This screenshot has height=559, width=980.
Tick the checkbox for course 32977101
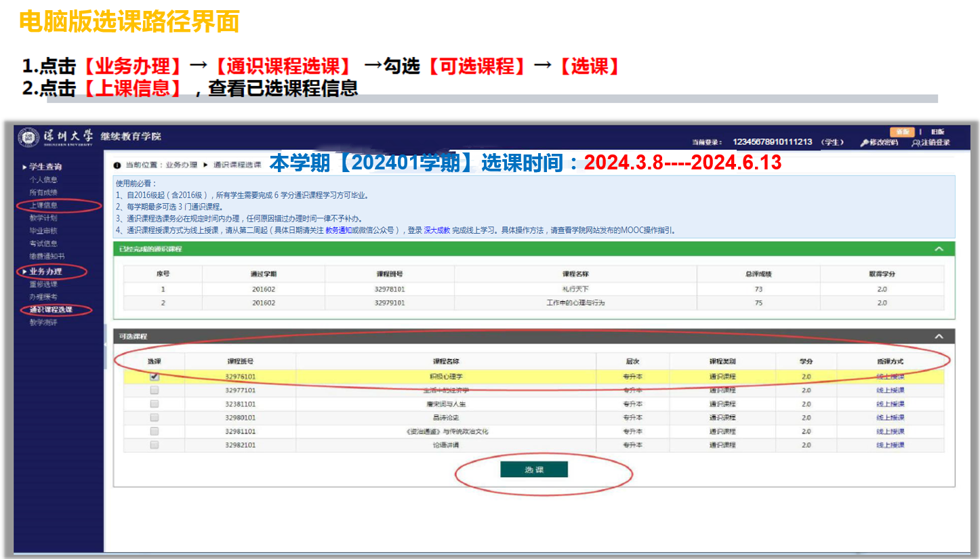155,390
